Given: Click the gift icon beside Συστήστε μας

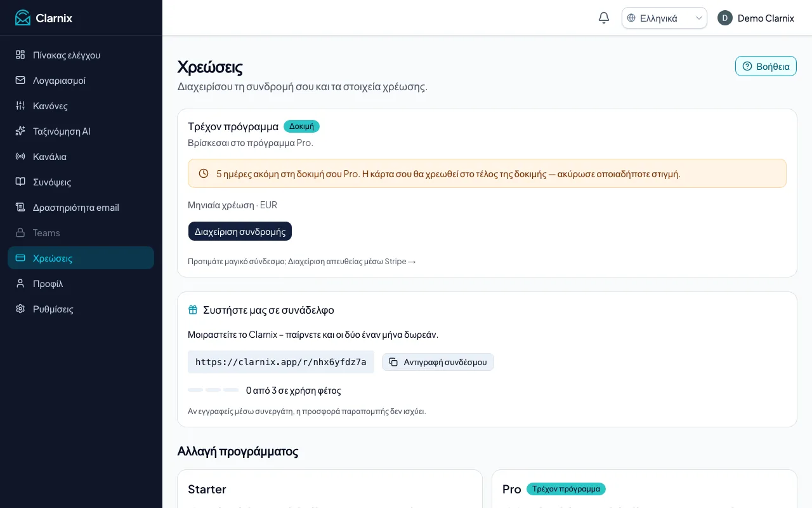Looking at the screenshot, I should coord(193,310).
